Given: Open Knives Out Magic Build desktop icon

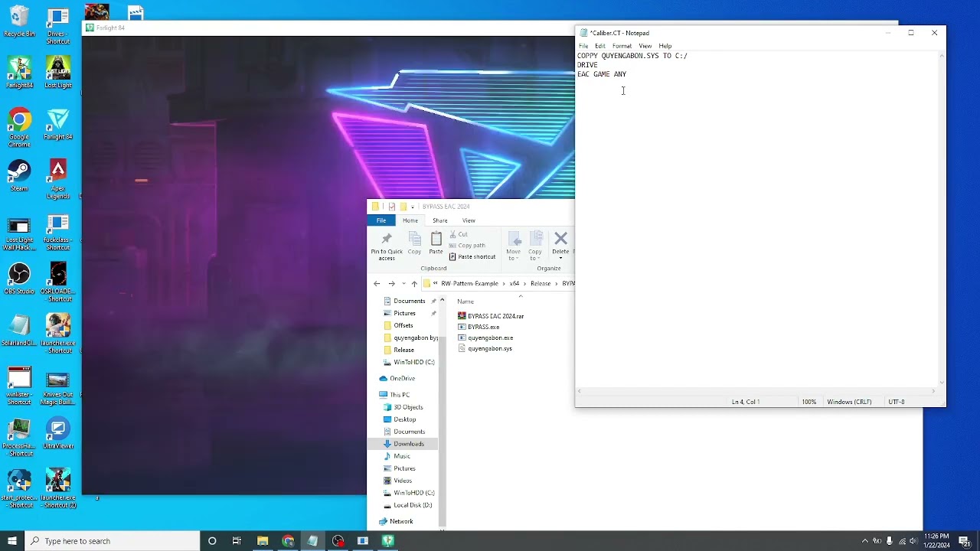Looking at the screenshot, I should (58, 389).
